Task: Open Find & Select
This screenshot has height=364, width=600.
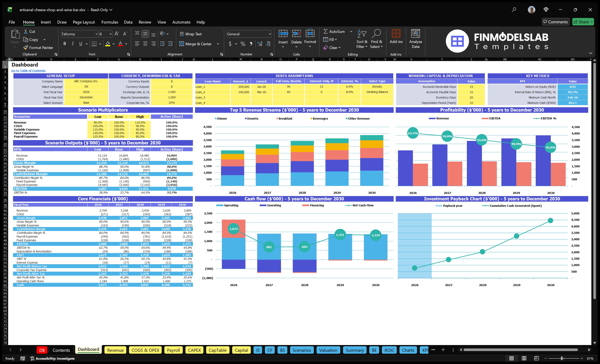Action: [376, 39]
